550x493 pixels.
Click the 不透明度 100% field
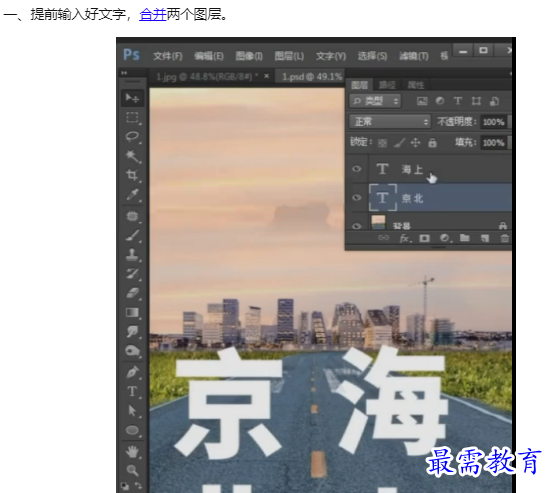tap(493, 122)
